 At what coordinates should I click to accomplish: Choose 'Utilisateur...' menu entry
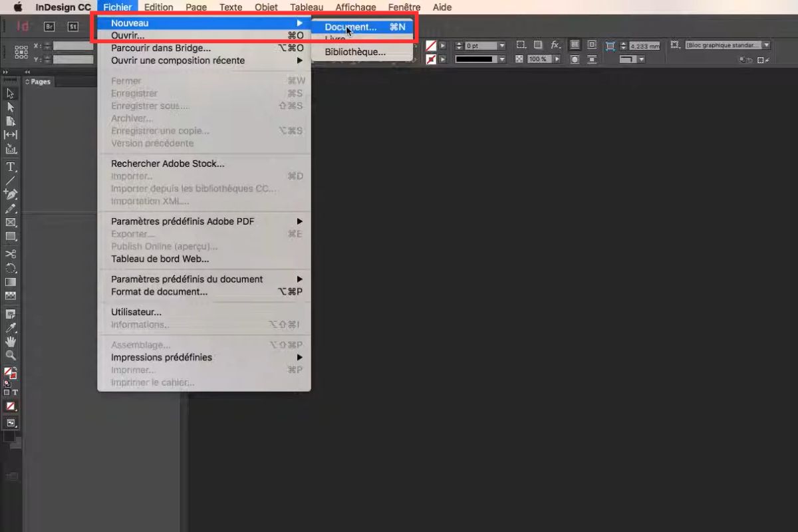click(204, 312)
